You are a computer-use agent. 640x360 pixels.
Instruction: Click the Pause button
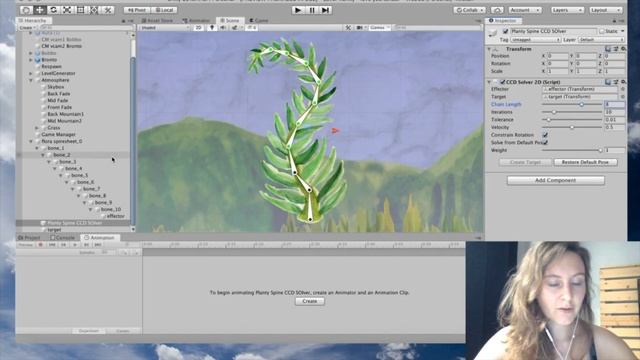click(312, 10)
